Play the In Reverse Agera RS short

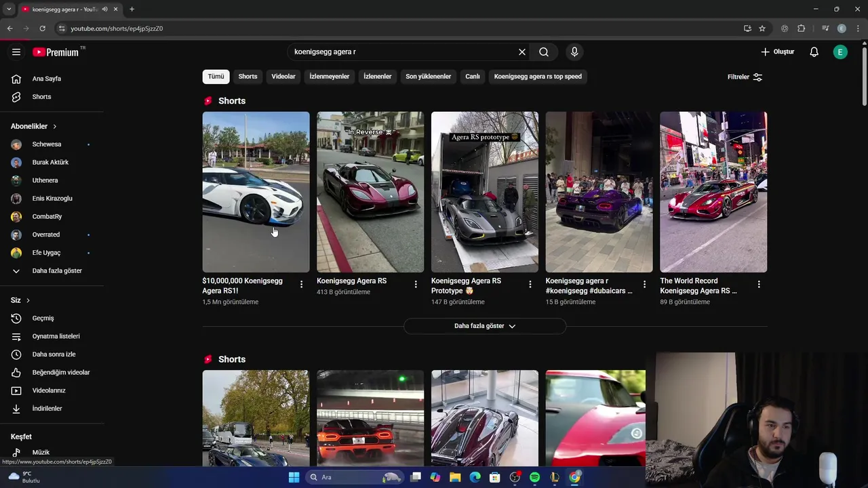[370, 192]
